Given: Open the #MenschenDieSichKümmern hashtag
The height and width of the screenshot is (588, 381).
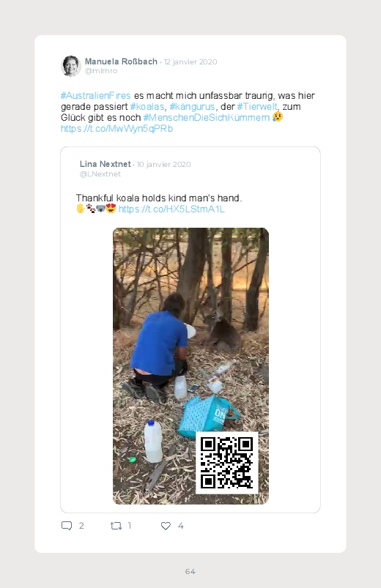Looking at the screenshot, I should click(x=207, y=117).
